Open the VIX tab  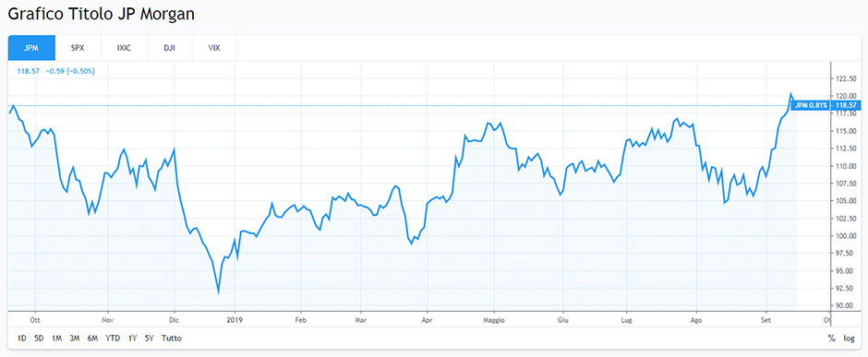pos(214,48)
